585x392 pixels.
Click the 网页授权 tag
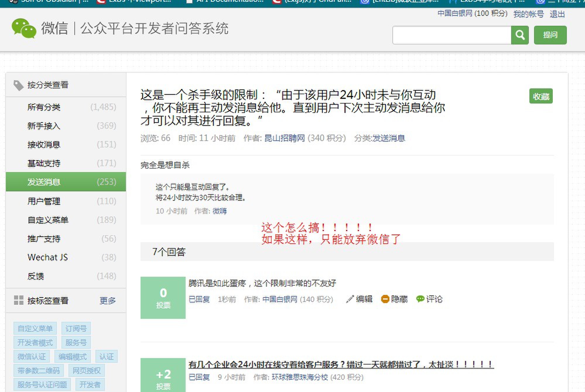tap(86, 370)
